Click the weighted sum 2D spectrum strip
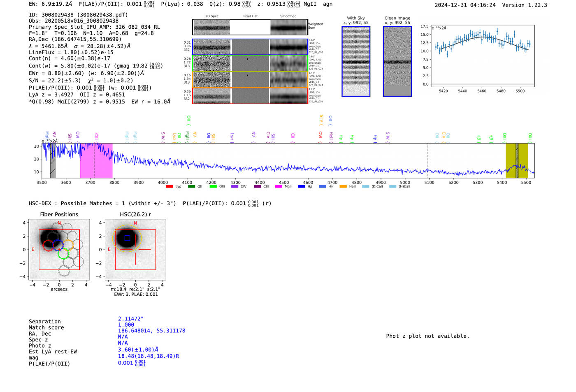The image size is (576, 392). pyautogui.click(x=250, y=28)
